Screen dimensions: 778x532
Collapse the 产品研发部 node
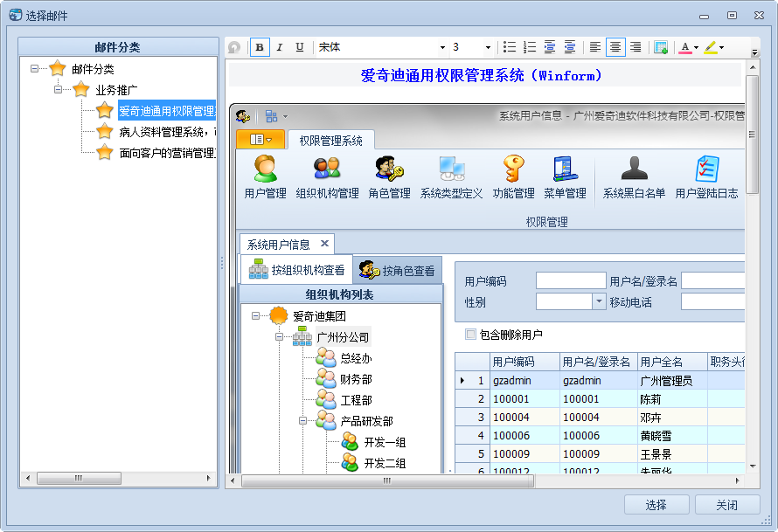click(x=302, y=420)
